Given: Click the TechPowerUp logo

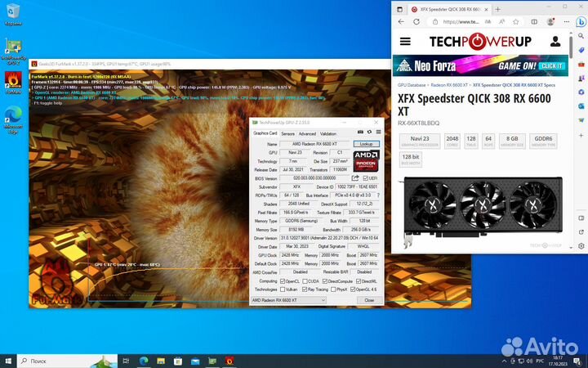Looking at the screenshot, I should point(480,42).
